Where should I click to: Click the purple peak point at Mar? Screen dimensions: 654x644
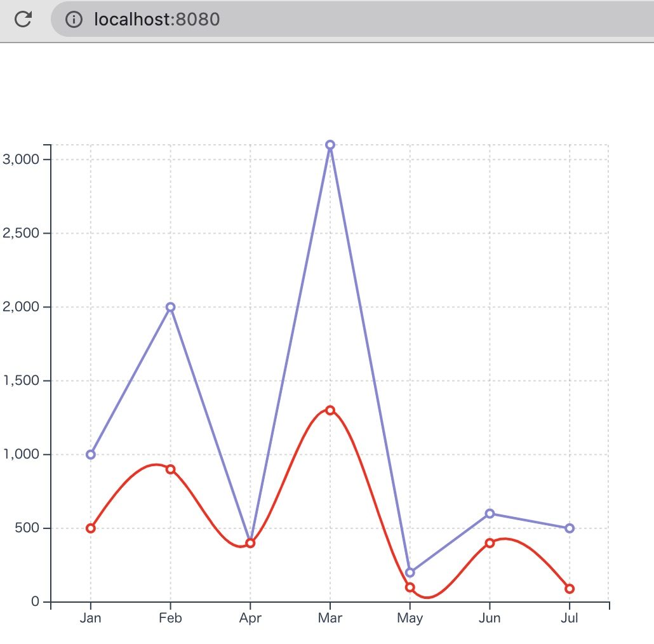[330, 145]
